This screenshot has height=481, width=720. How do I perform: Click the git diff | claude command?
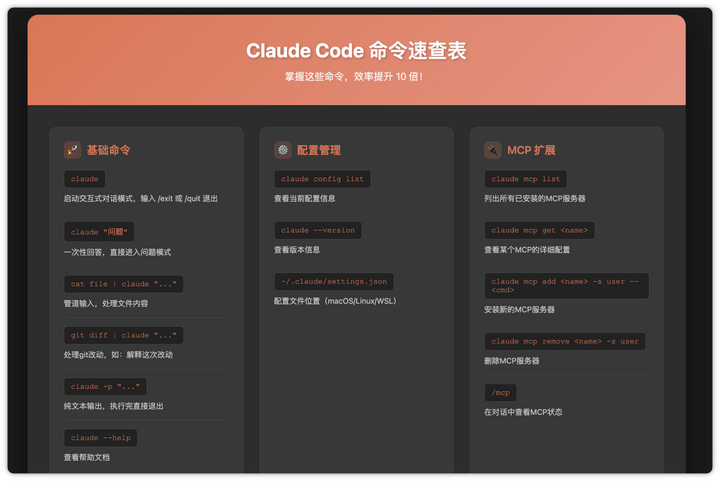click(123, 335)
